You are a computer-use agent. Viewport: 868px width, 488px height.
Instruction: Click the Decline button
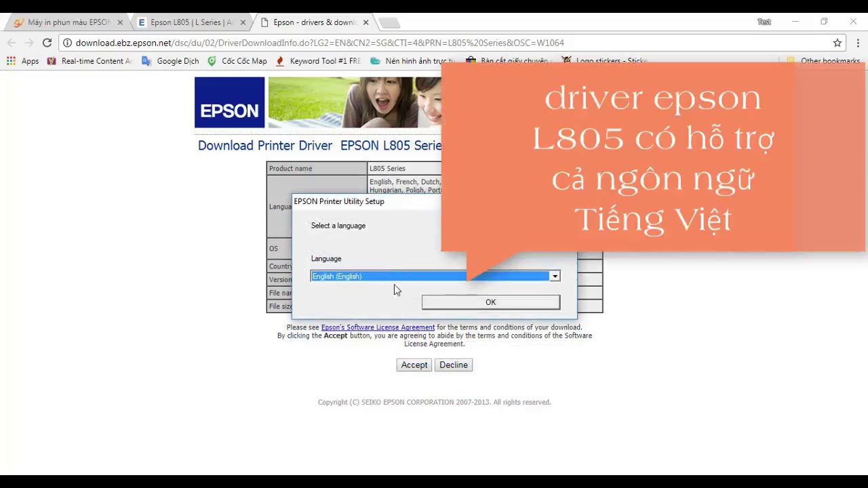(x=454, y=365)
